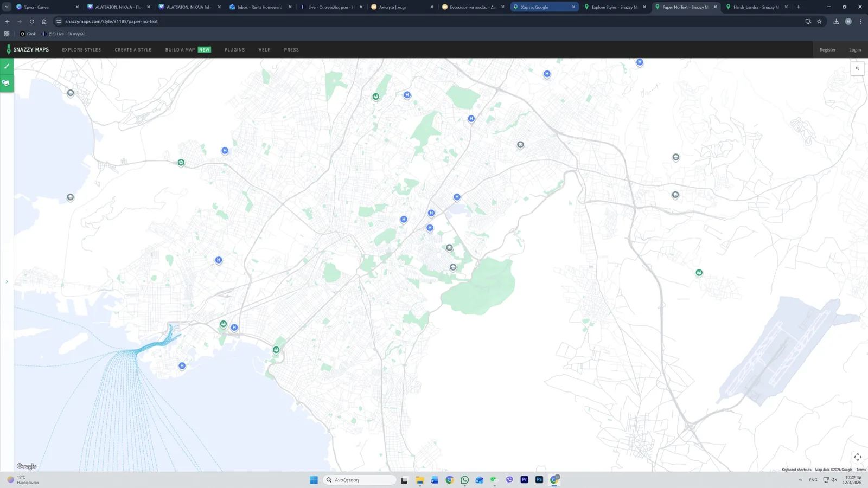Open Viber from the taskbar
This screenshot has height=488, width=868.
[x=509, y=480]
